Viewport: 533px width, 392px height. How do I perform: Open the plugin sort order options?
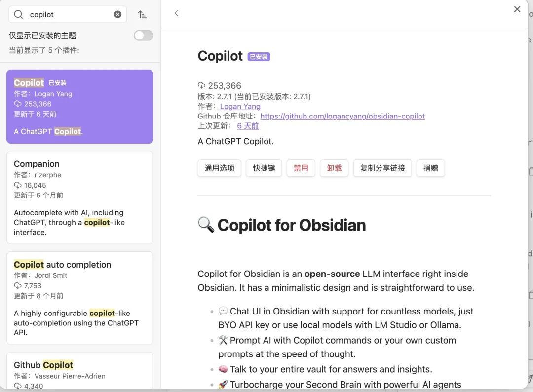click(x=143, y=14)
